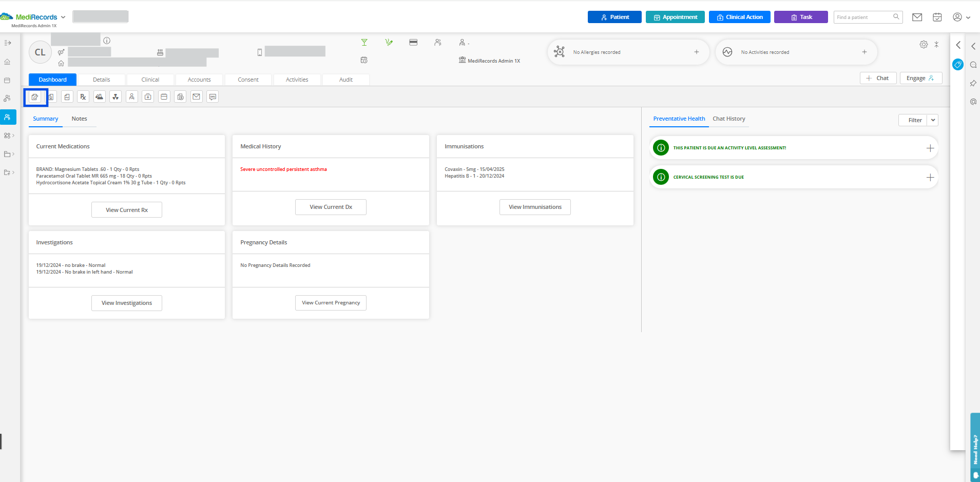This screenshot has width=980, height=482.
Task: Open the Notes tab beside Summary
Action: pos(79,119)
